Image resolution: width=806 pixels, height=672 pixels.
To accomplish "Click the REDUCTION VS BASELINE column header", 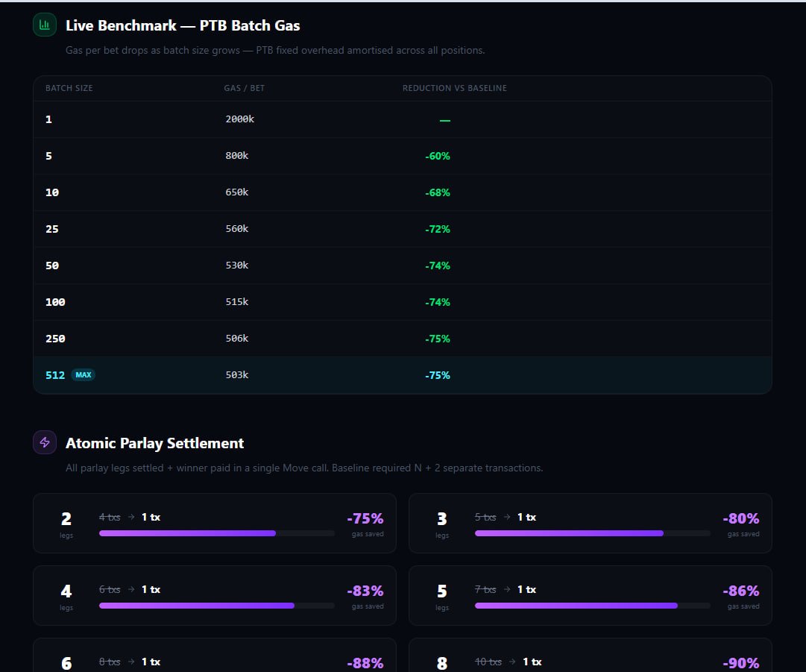I will [x=454, y=88].
